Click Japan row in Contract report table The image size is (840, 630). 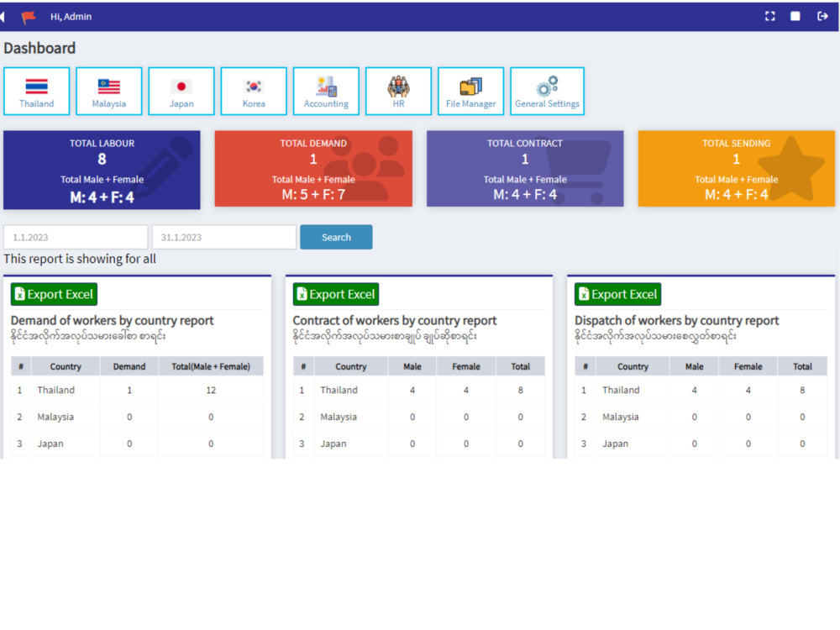[x=419, y=444]
